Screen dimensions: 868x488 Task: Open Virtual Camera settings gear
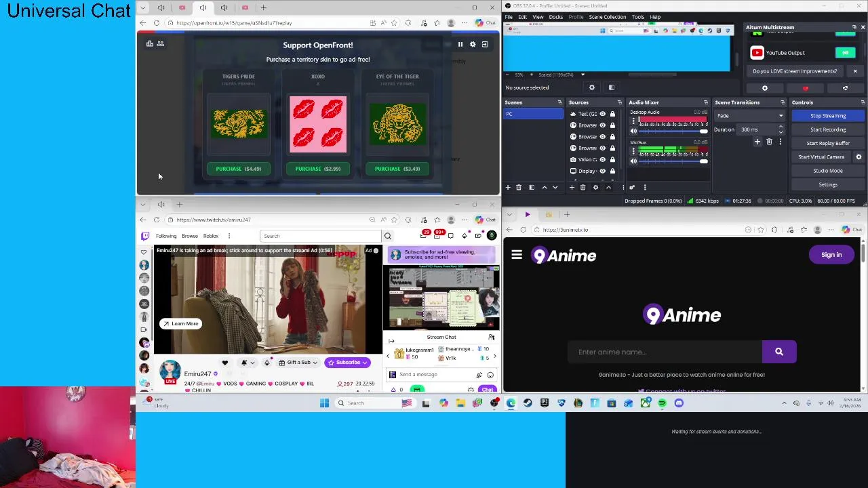[859, 157]
